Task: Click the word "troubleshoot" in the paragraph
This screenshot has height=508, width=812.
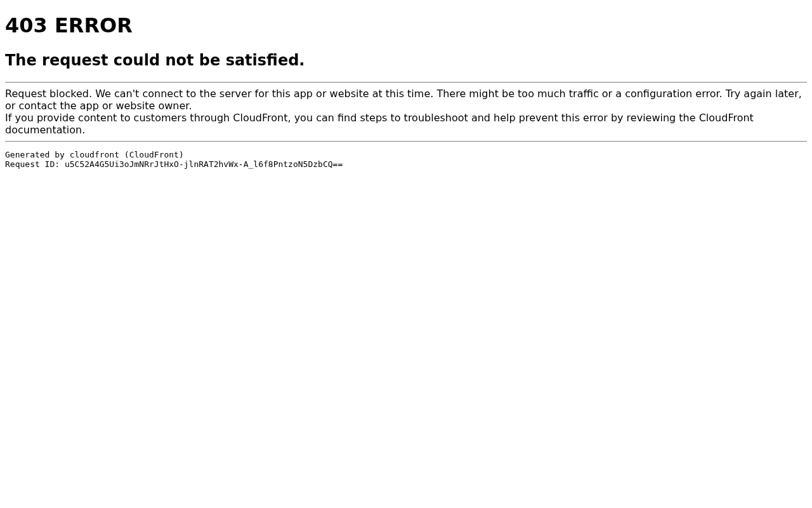Action: [x=436, y=117]
